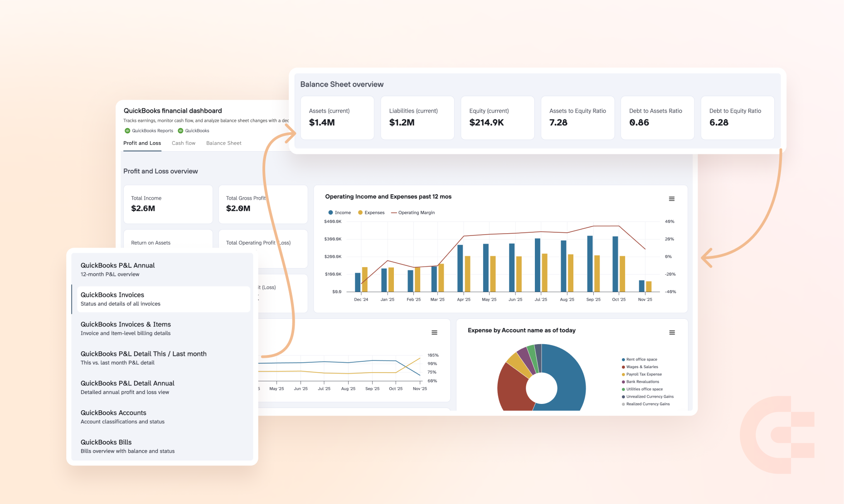Open the menu on the bottom-left line chart
Screen dimensions: 844x504
(x=434, y=332)
